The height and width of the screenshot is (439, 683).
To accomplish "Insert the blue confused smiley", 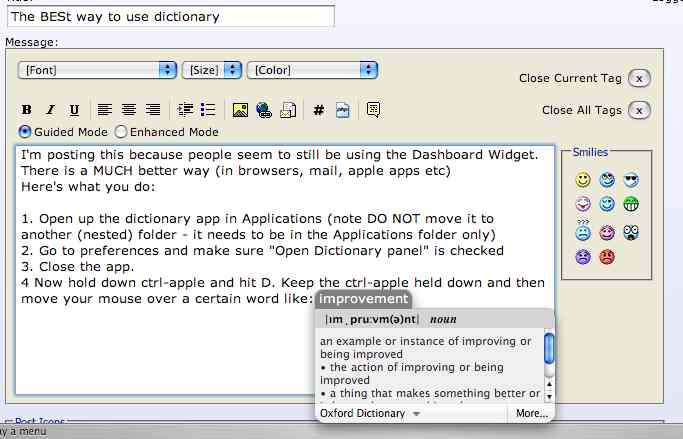I will coord(583,232).
